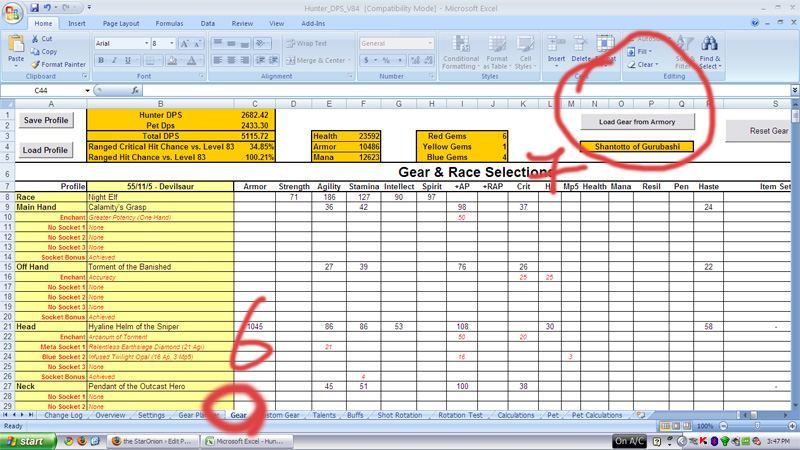800x450 pixels.
Task: Click the Shrink Font icon
Action: pyautogui.click(x=197, y=44)
